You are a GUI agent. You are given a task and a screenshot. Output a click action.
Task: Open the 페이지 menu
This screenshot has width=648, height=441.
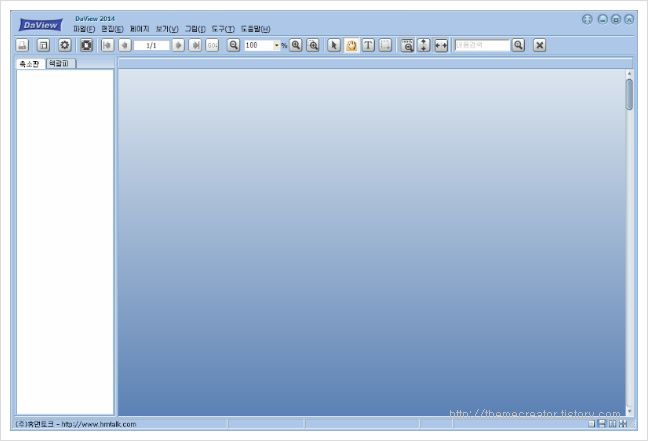click(139, 29)
